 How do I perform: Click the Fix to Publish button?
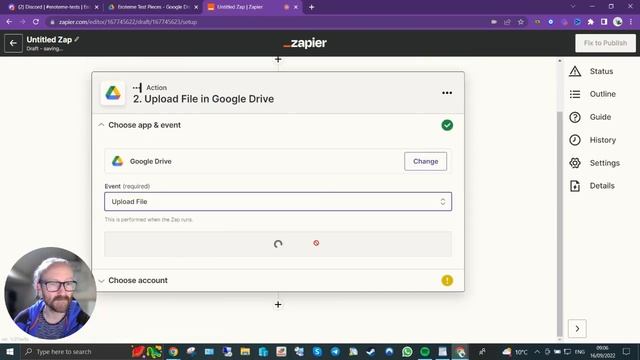tap(605, 43)
